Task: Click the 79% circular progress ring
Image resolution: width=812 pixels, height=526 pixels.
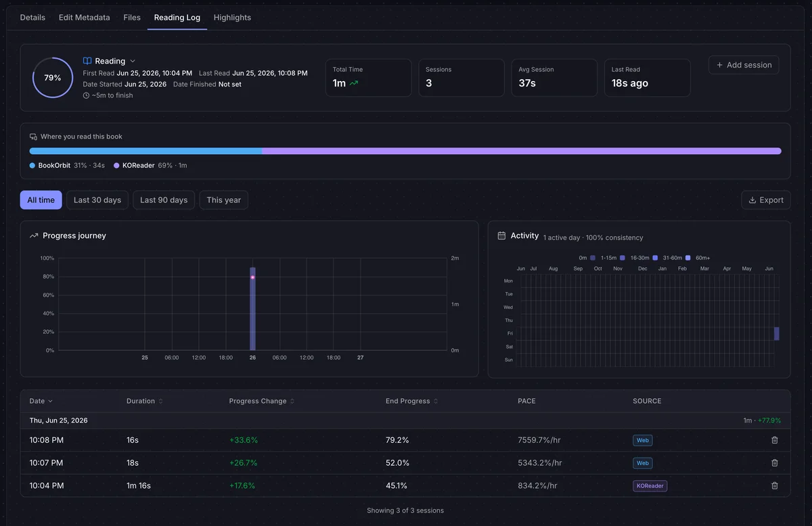Action: (53, 78)
